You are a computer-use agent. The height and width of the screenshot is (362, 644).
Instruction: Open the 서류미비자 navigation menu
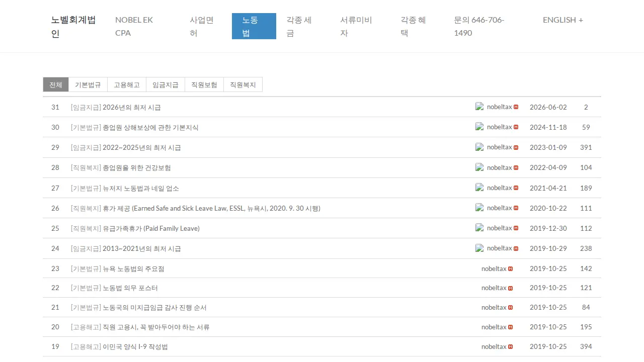coord(360,26)
